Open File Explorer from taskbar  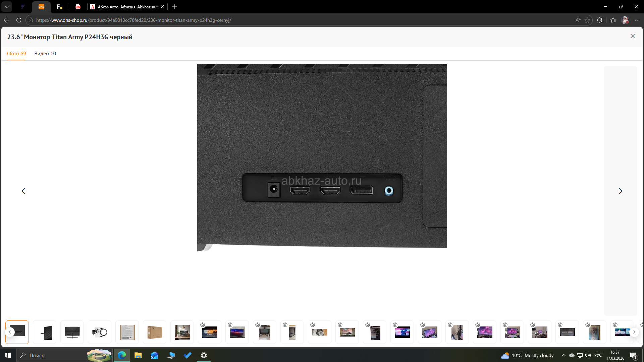point(138,355)
